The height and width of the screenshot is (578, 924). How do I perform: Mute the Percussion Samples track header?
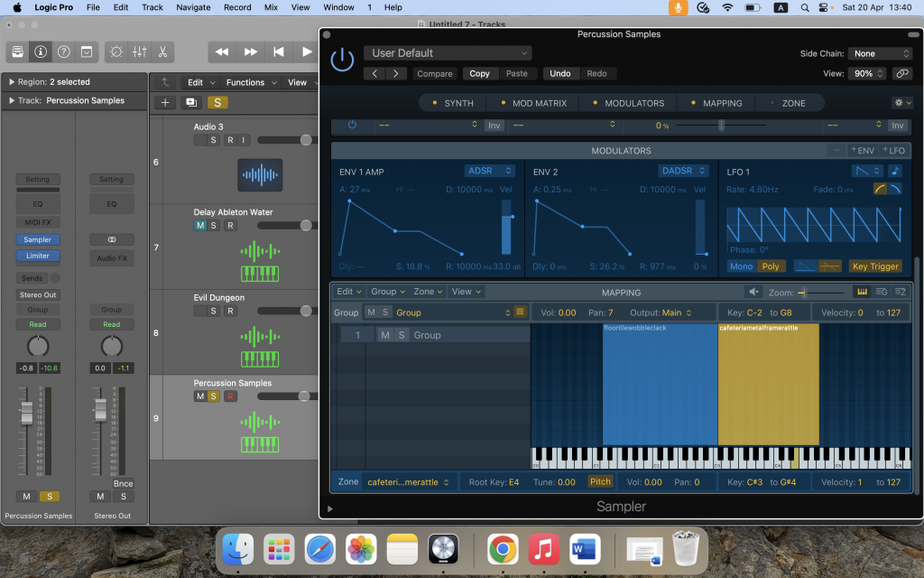coord(200,396)
